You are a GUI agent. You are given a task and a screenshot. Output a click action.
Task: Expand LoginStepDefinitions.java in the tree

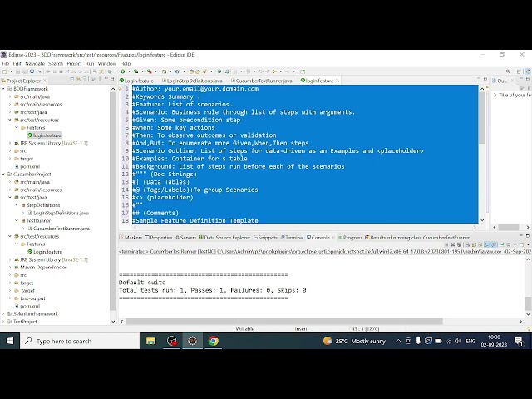pyautogui.click(x=23, y=213)
